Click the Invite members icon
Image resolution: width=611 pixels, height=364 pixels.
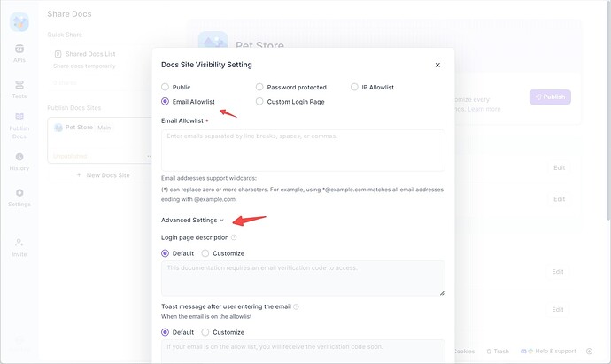tap(19, 247)
